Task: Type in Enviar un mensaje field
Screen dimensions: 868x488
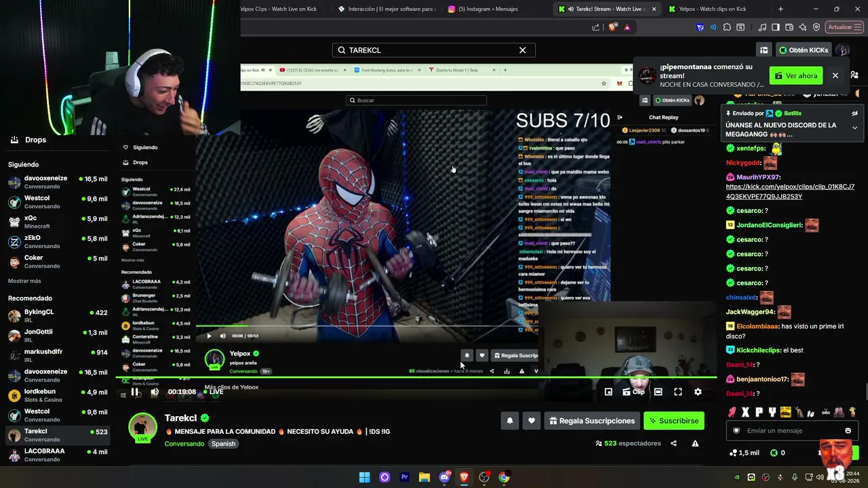Action: (x=791, y=430)
